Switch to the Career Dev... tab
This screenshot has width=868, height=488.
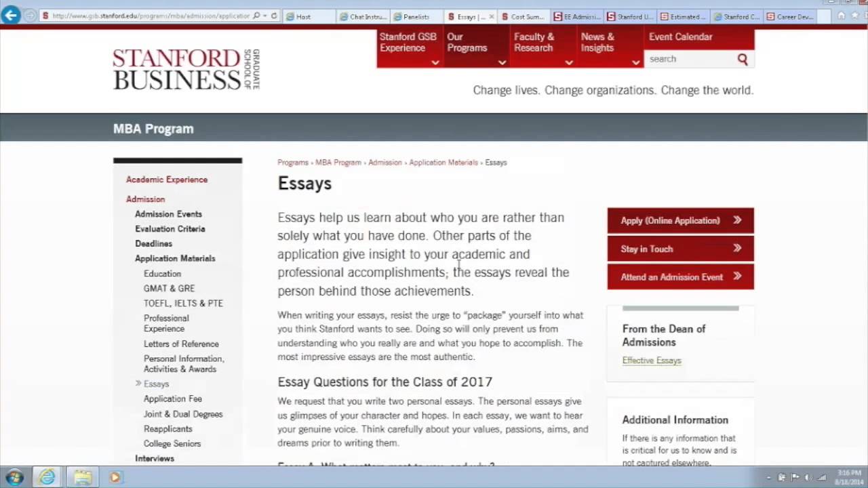point(789,16)
